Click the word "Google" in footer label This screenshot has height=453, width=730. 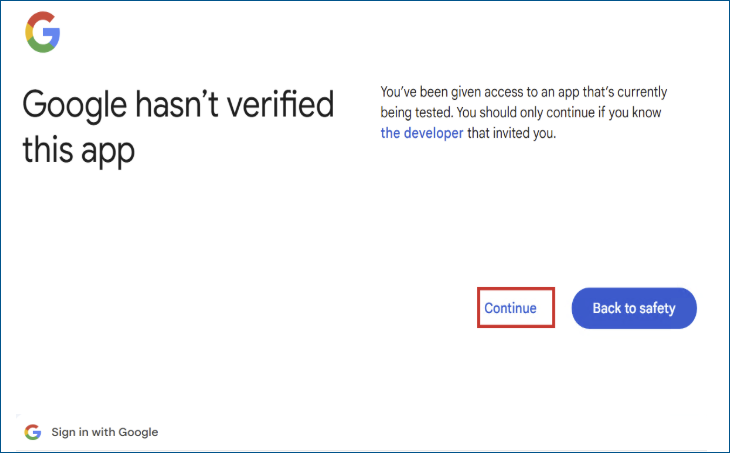click(x=138, y=432)
